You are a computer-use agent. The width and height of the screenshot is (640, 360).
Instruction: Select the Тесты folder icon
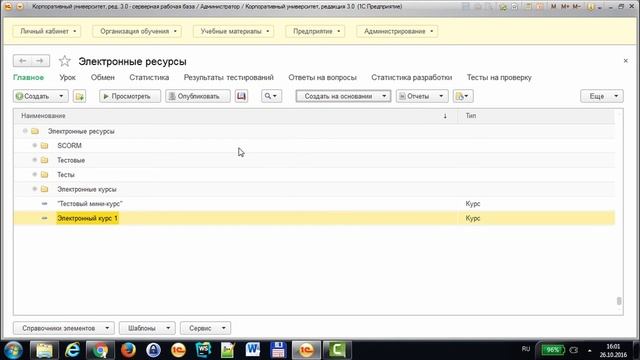pyautogui.click(x=44, y=175)
